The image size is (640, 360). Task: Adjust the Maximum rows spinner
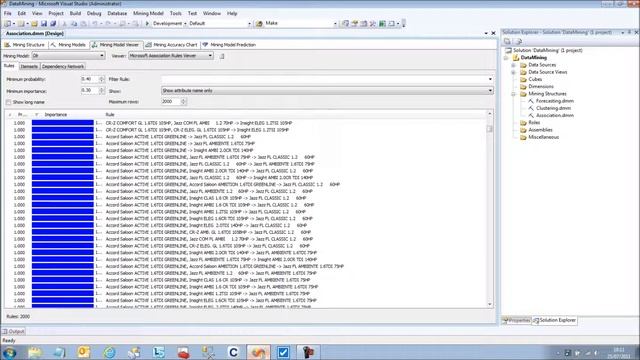coord(183,101)
